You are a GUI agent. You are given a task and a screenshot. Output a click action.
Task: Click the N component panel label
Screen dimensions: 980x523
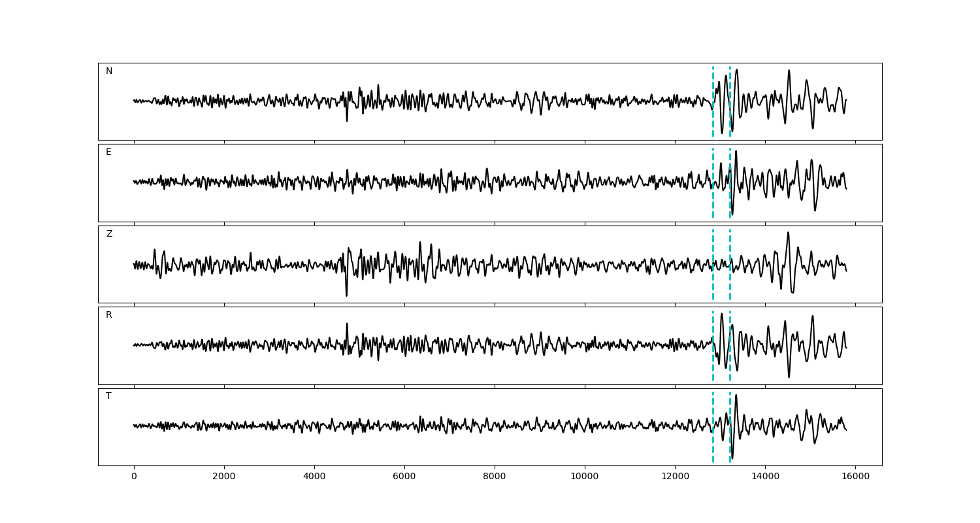click(109, 71)
